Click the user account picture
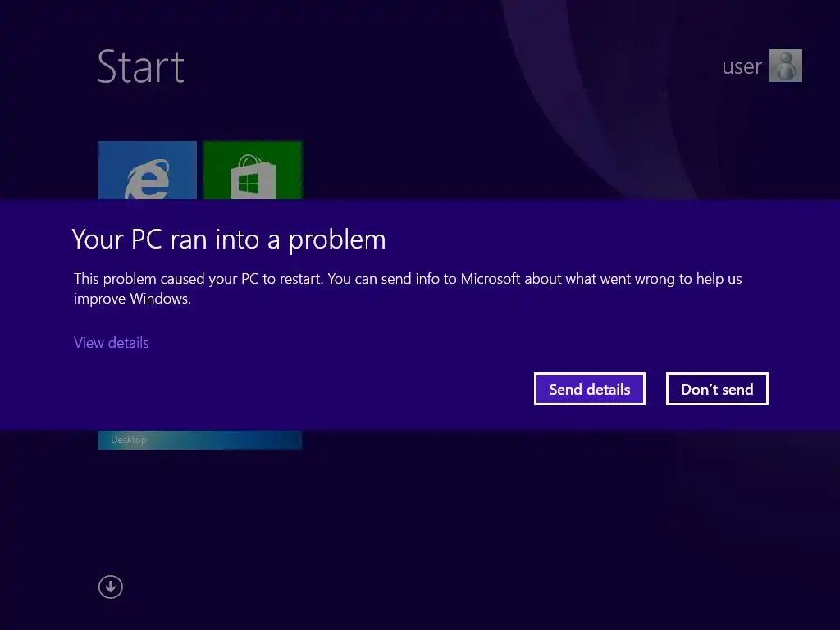This screenshot has height=630, width=840. [785, 66]
